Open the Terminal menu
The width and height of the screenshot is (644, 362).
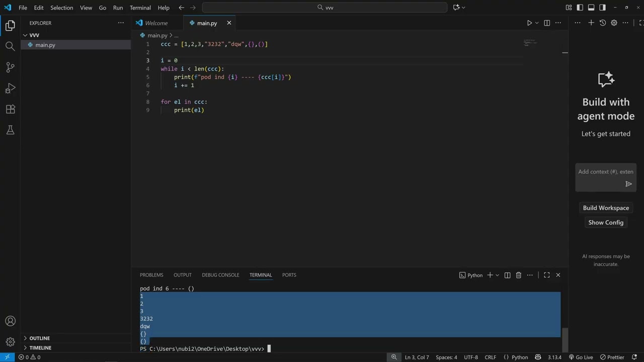click(140, 8)
